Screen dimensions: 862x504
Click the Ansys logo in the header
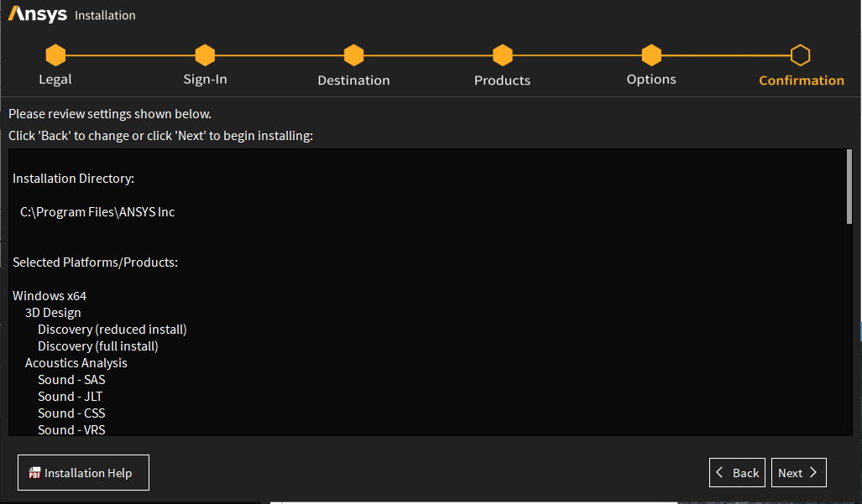[x=37, y=14]
